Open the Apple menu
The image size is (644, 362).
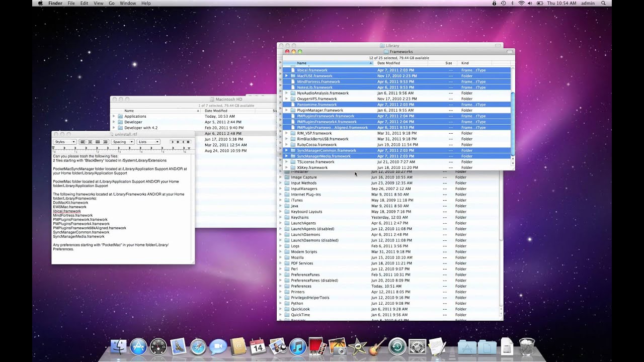click(x=40, y=3)
